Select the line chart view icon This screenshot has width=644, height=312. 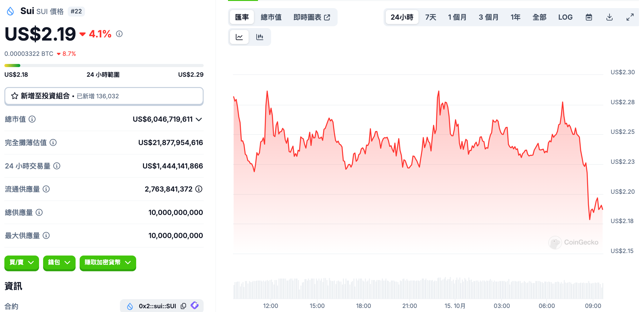[239, 37]
